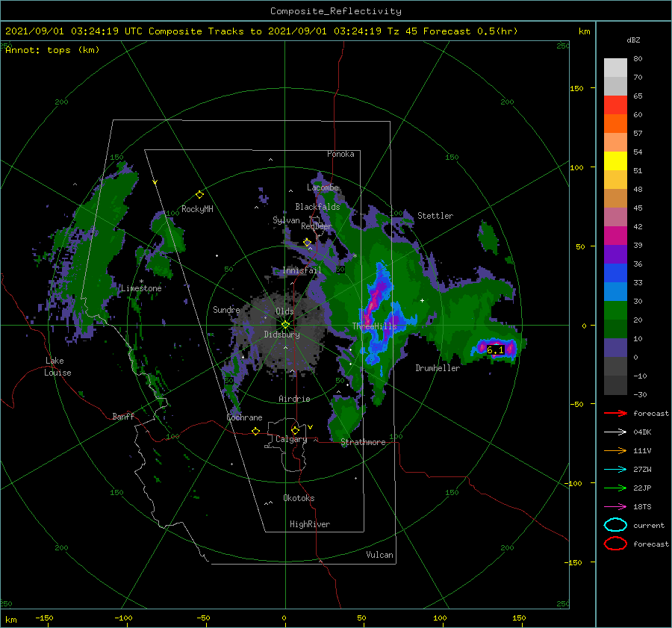The image size is (672, 628).
Task: Click the Ponoka city label
Action: click(x=340, y=154)
